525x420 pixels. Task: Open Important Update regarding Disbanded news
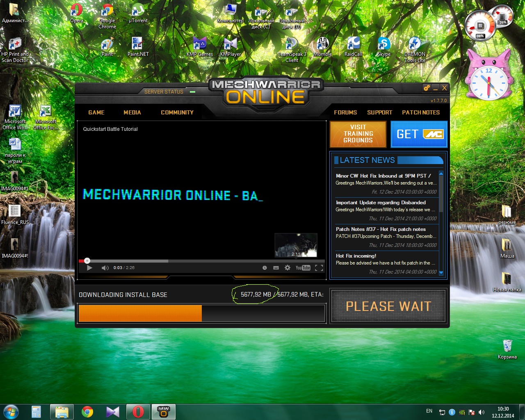coord(386,210)
